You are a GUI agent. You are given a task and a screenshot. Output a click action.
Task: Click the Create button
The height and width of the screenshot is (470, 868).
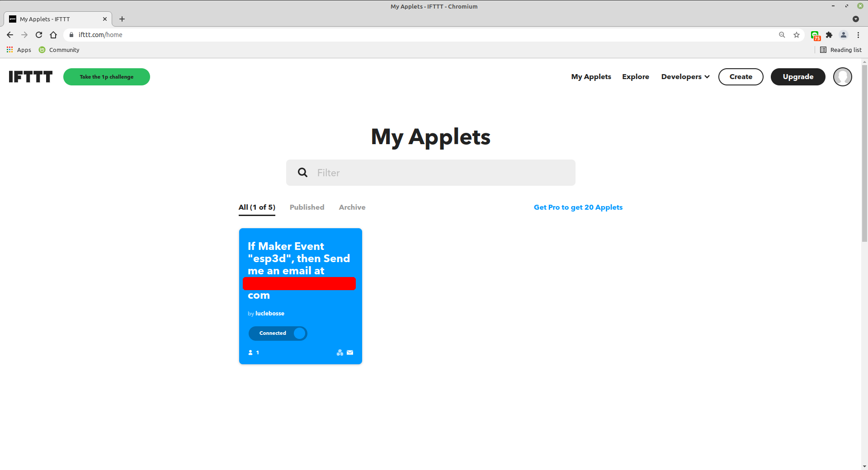click(741, 77)
